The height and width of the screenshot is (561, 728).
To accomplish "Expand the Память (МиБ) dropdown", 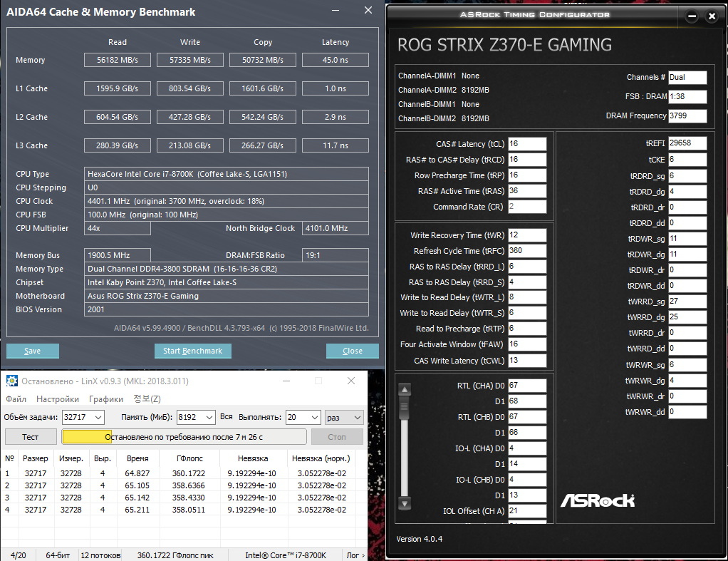I will pos(209,418).
